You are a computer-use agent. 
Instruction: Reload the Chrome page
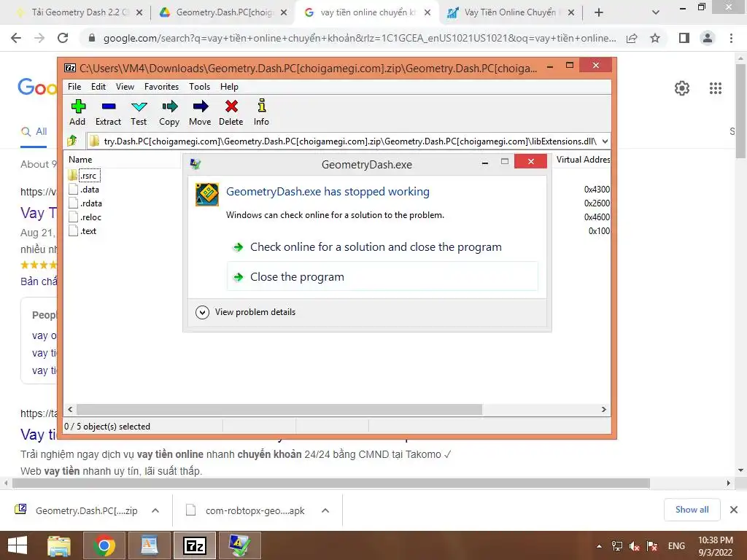[63, 38]
